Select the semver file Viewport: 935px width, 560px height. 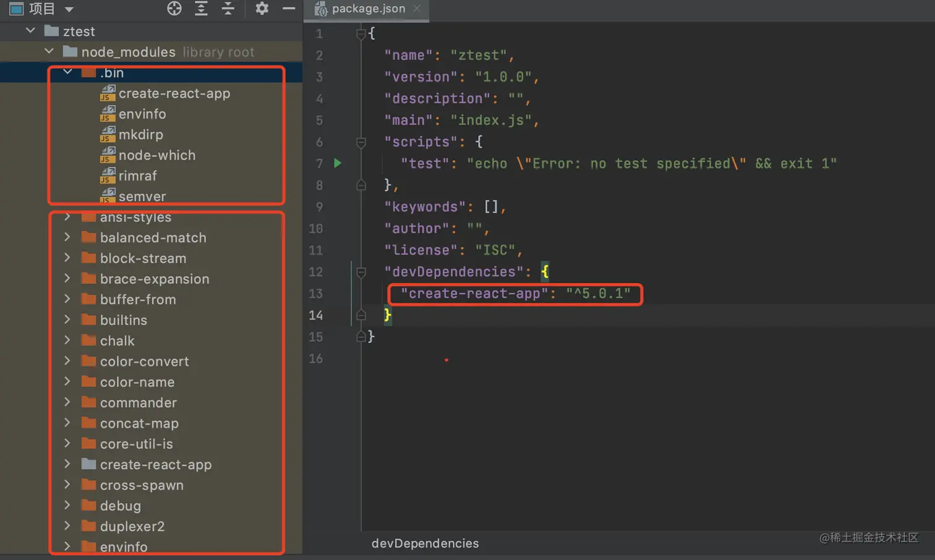coord(142,197)
